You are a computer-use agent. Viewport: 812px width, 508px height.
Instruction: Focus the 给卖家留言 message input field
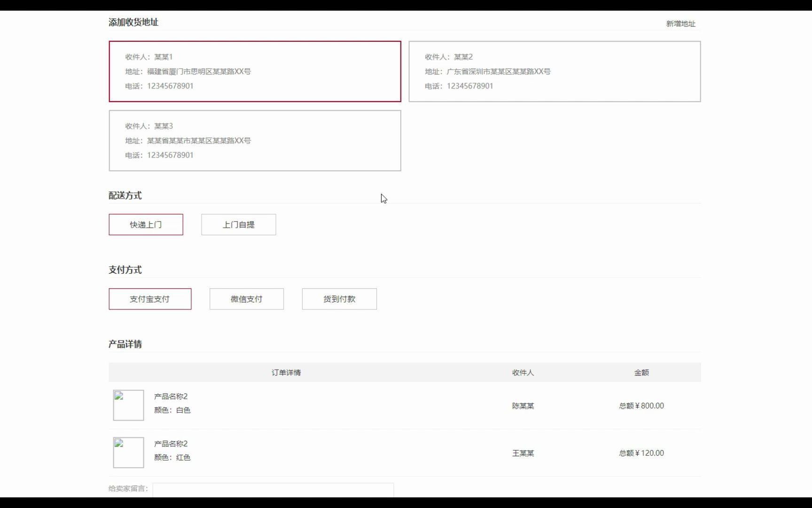[273, 489]
